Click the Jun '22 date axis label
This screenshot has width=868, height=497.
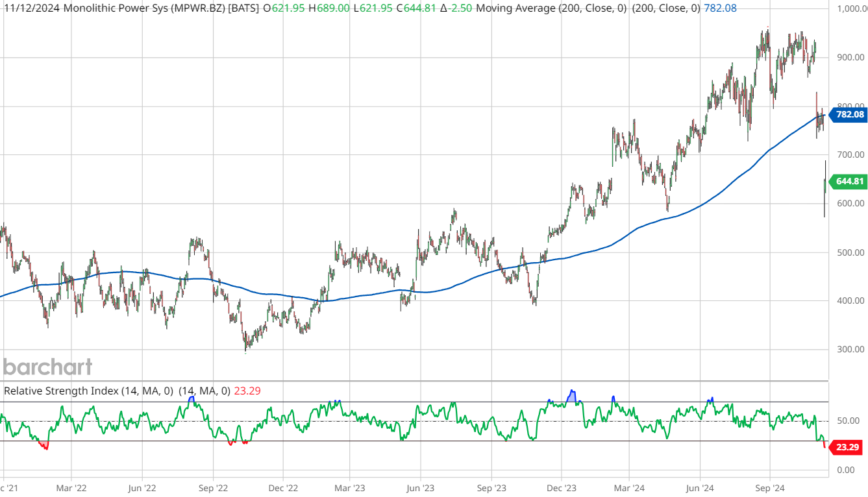point(142,487)
